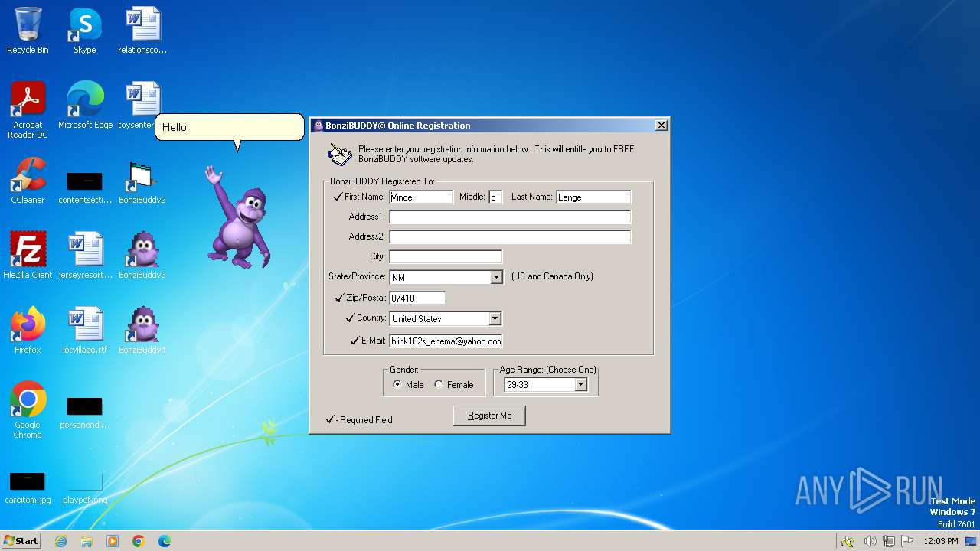Click the Zip/Postal field
980x551 pixels.
(417, 298)
